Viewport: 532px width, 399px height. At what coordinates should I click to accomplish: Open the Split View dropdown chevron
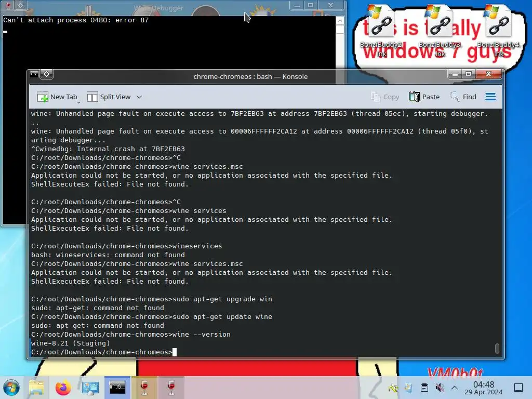click(x=139, y=97)
